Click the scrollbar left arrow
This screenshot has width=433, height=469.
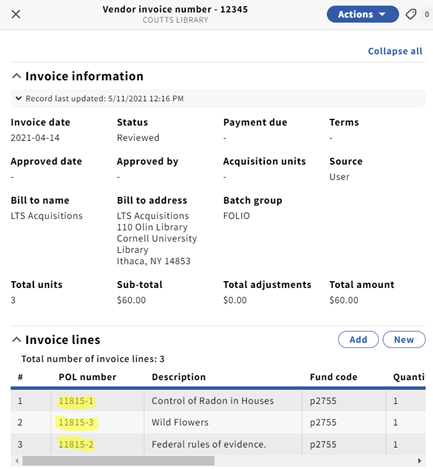17,461
